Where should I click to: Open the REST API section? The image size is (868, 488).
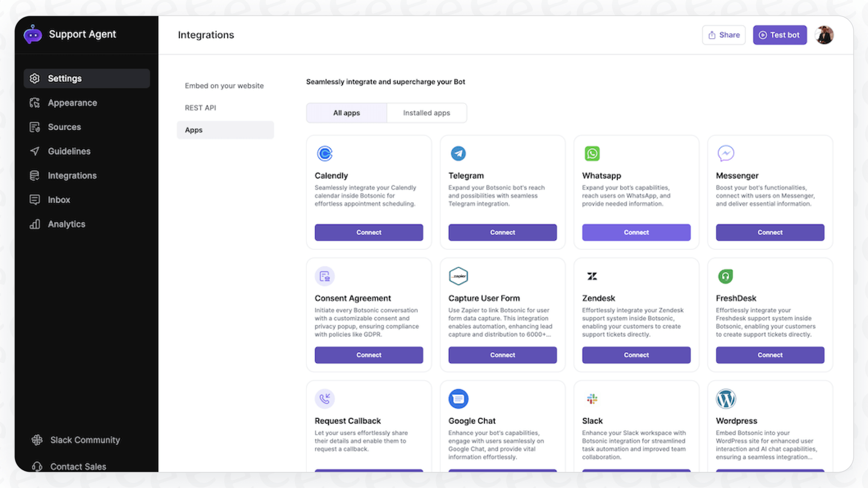[x=200, y=108]
